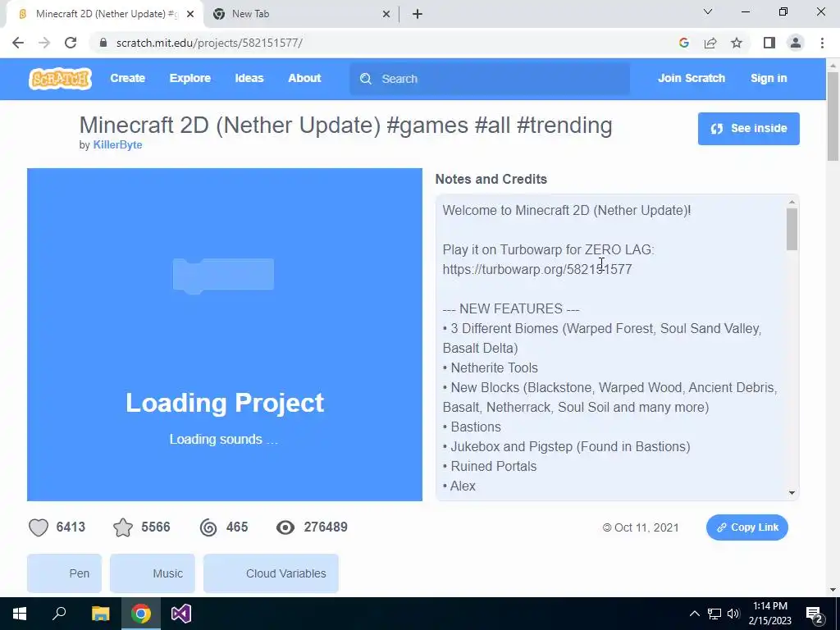Open the tab search dropdown chevron
Image resolution: width=840 pixels, height=630 pixels.
(708, 11)
